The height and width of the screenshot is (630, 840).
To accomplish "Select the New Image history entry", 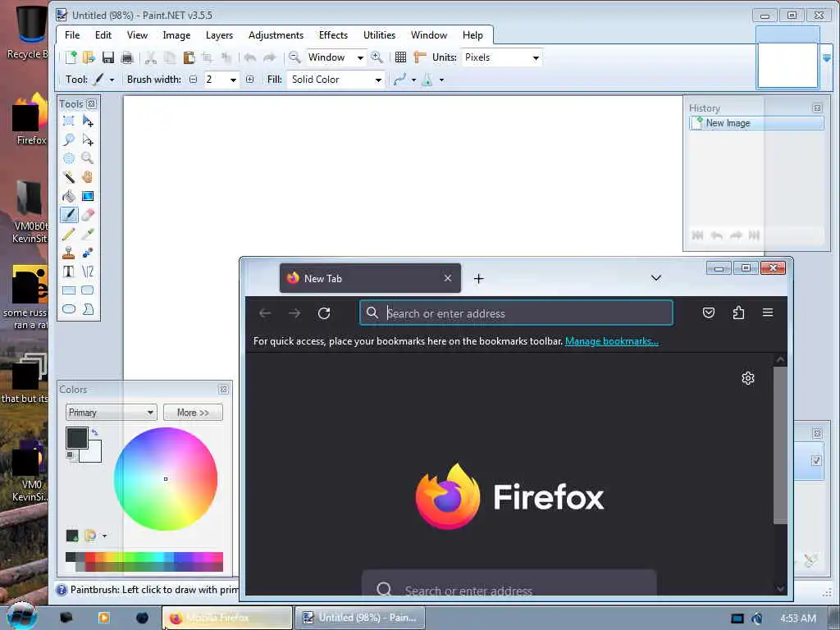I will [756, 123].
